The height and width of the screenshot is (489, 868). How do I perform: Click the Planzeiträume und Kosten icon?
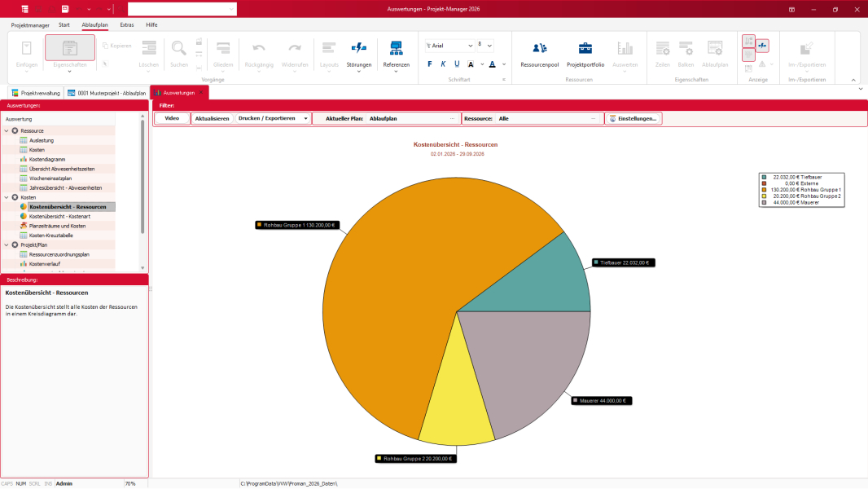point(24,226)
